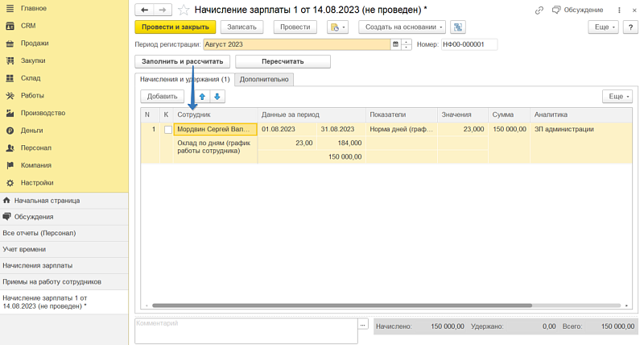Screen dimensions: 644x345
Task: Switch to the Дополнительно tab
Action: click(264, 79)
